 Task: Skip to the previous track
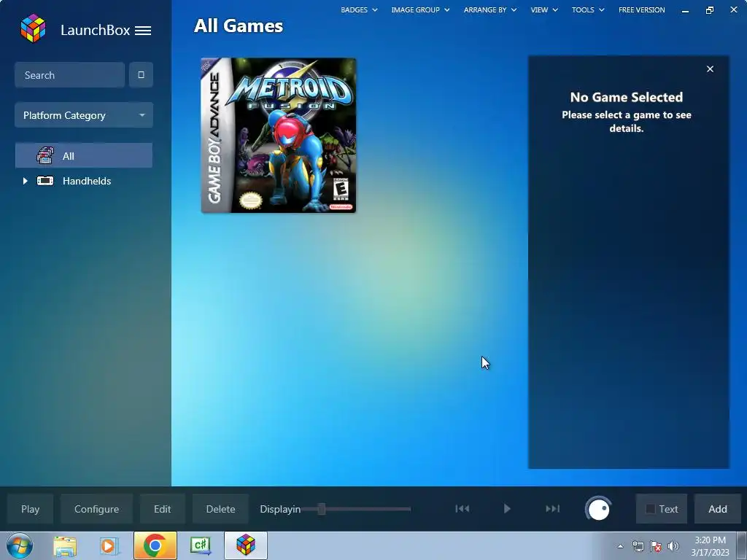[462, 508]
